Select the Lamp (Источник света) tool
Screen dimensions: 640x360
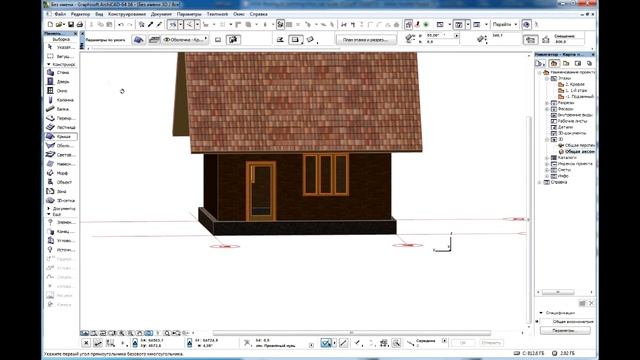tap(60, 250)
